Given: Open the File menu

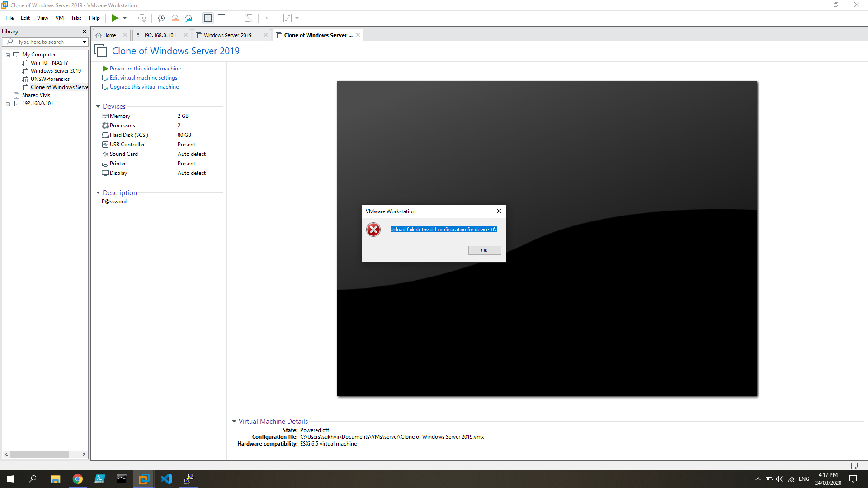Looking at the screenshot, I should pos(9,18).
